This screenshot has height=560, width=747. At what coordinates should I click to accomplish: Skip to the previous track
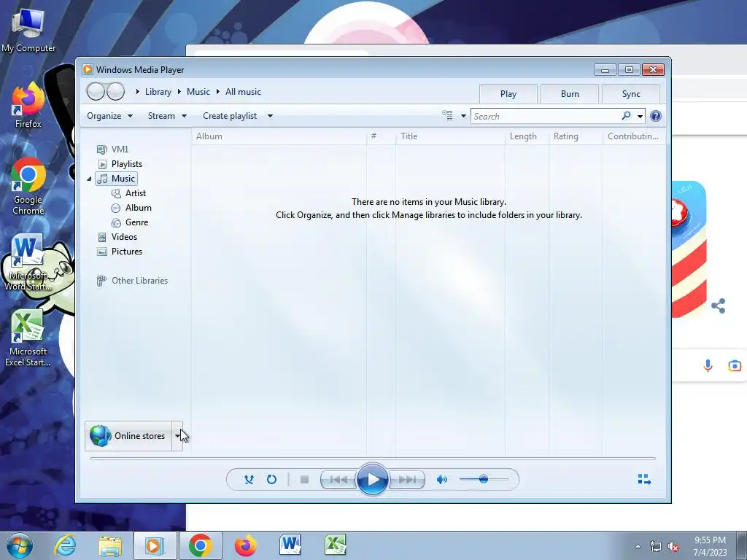[338, 480]
